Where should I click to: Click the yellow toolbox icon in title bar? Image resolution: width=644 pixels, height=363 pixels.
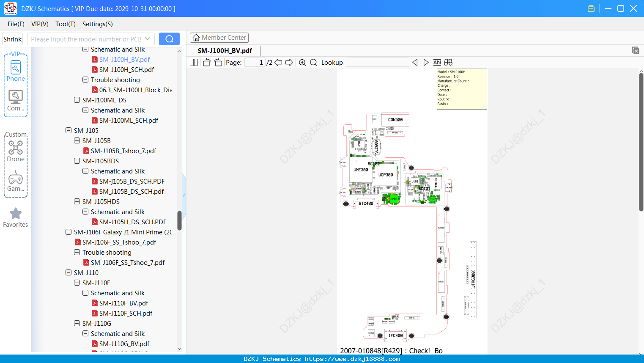point(591,8)
